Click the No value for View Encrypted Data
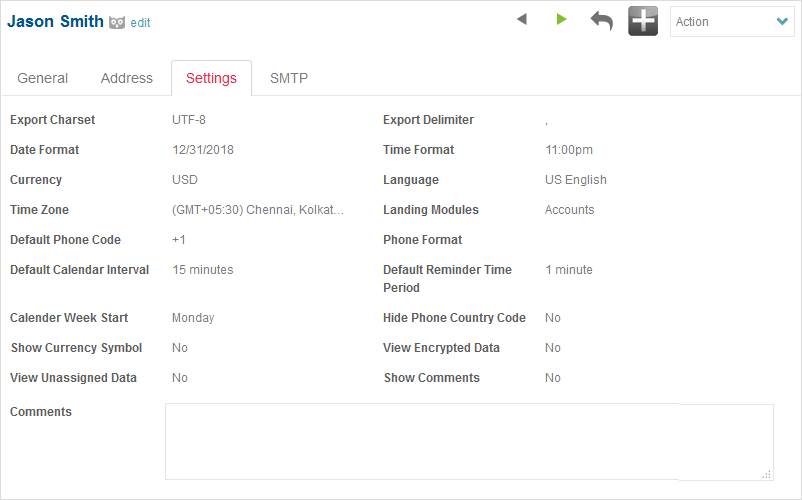The height and width of the screenshot is (500, 802). click(x=553, y=348)
